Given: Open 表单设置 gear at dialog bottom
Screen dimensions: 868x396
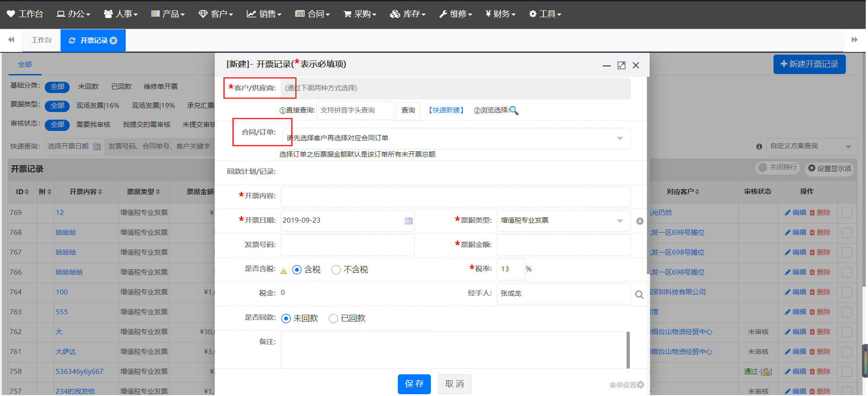Looking at the screenshot, I should [640, 385].
